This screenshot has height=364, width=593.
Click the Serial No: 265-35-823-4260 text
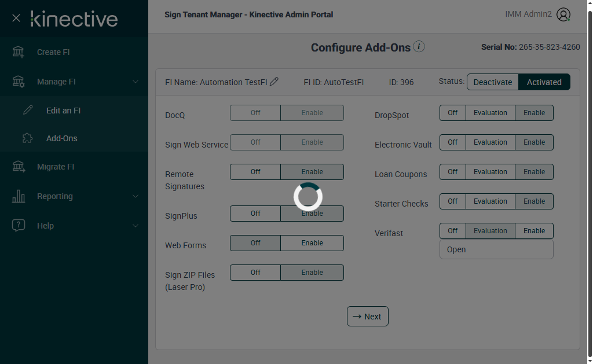530,47
